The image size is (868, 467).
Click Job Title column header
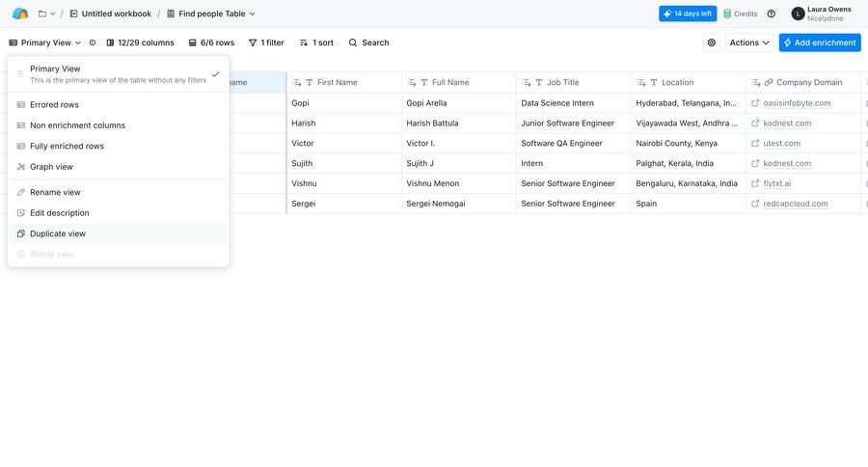pyautogui.click(x=574, y=83)
